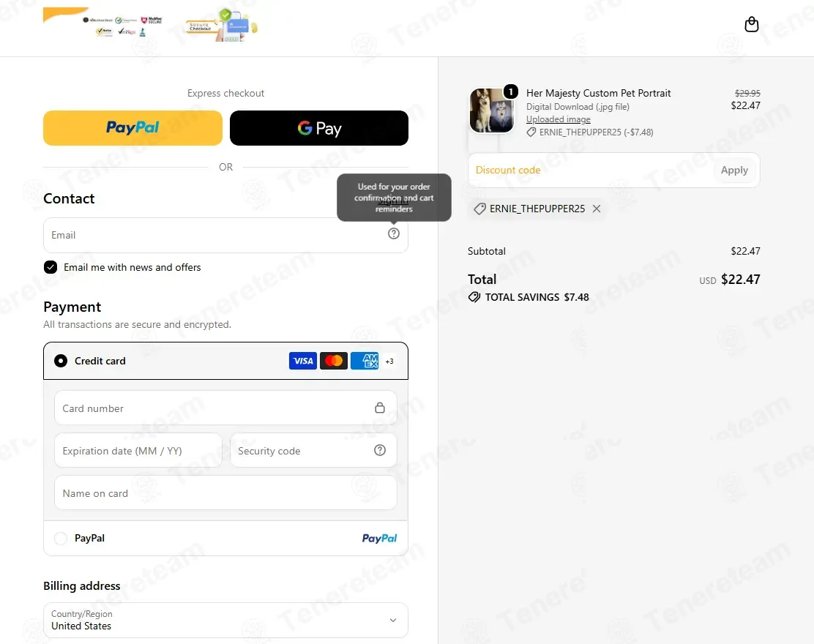Click the 'Billing address' heading
Viewport: 814px width, 644px height.
click(82, 586)
